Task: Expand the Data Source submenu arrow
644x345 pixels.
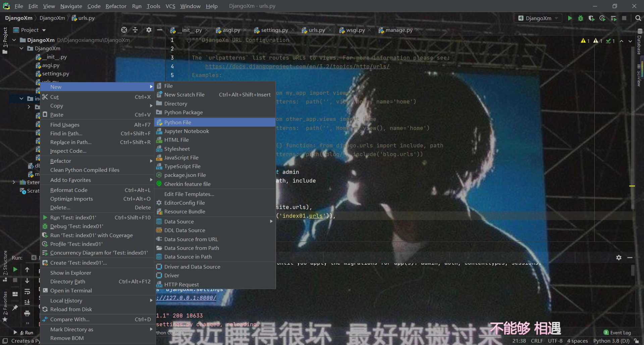Action: coord(271,221)
